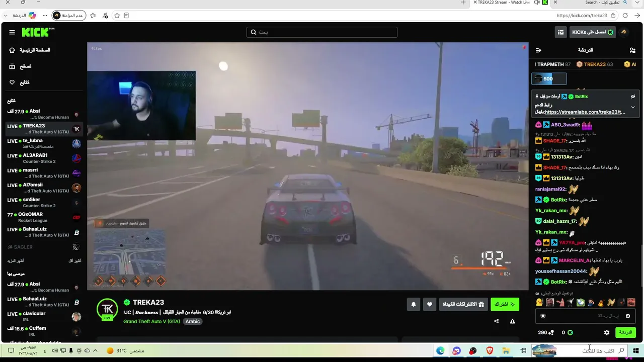The height and width of the screenshot is (362, 644).
Task: Click the shield icon in chat input
Action: click(543, 316)
